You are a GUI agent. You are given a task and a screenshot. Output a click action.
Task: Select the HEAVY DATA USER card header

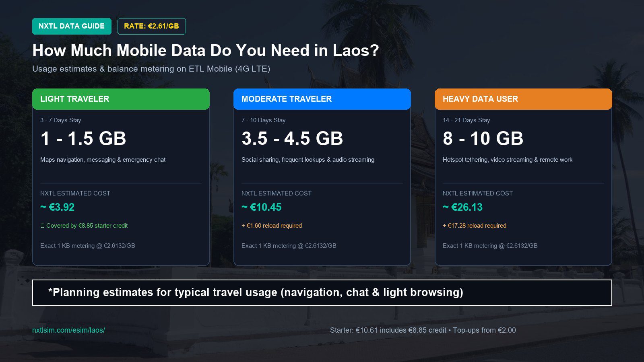point(523,99)
